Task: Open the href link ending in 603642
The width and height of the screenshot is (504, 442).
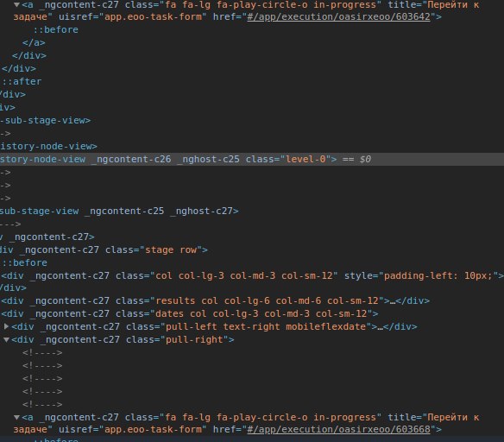Action: [x=338, y=16]
